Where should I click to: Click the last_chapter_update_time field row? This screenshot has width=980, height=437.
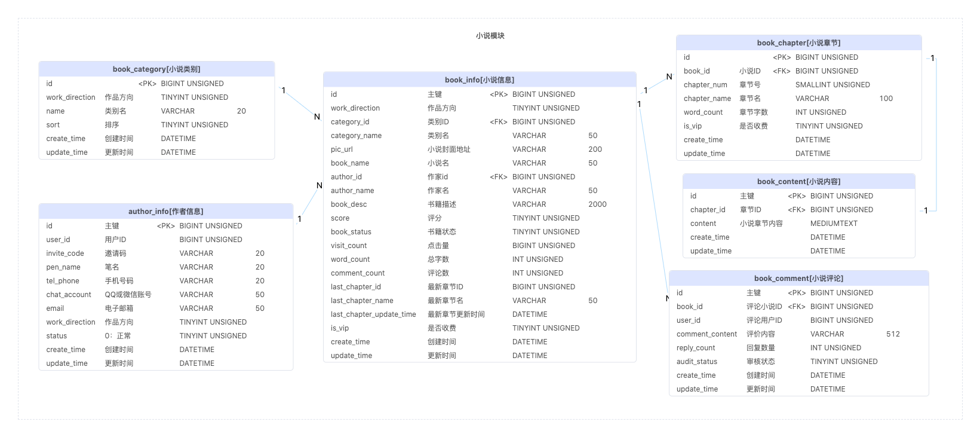click(480, 314)
